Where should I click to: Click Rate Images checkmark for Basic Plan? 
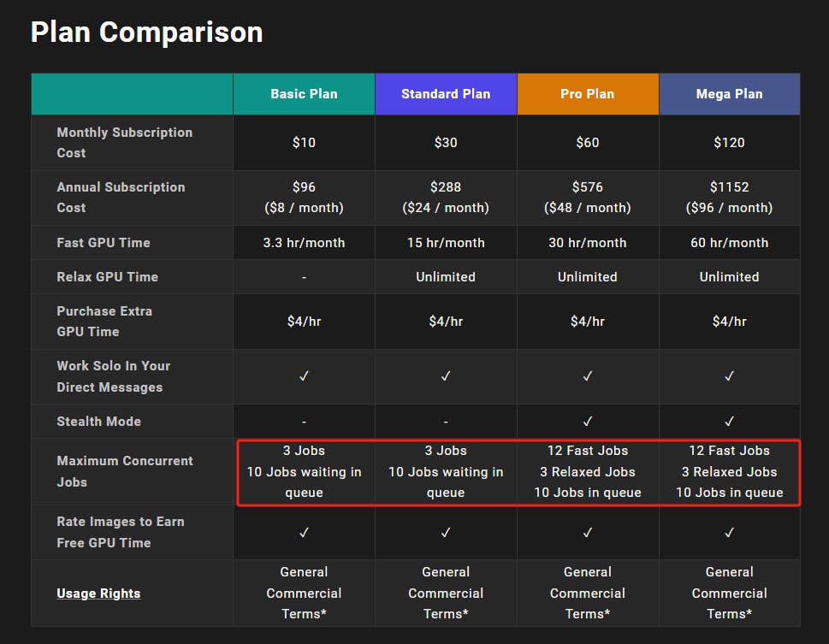coord(304,533)
